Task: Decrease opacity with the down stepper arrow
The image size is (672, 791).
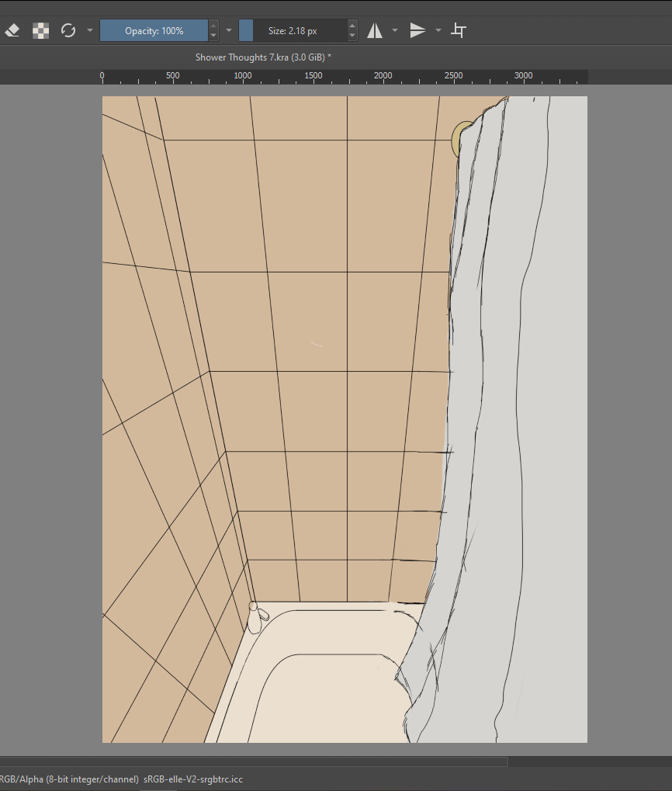Action: (213, 36)
